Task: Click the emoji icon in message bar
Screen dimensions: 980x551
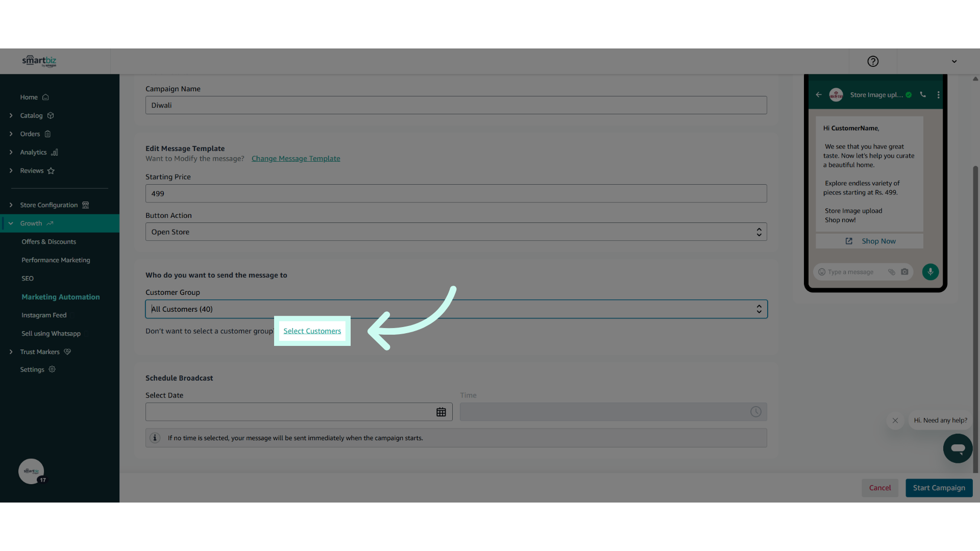Action: [822, 272]
